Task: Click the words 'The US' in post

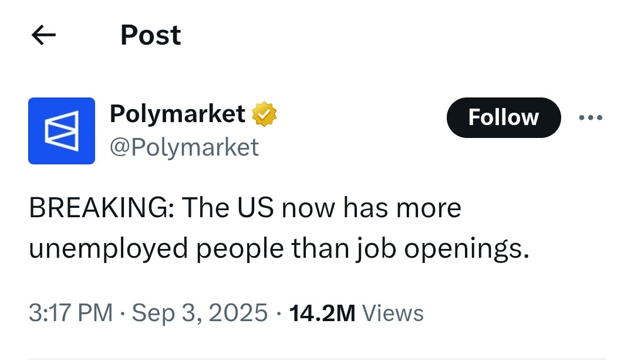Action: coord(228,208)
